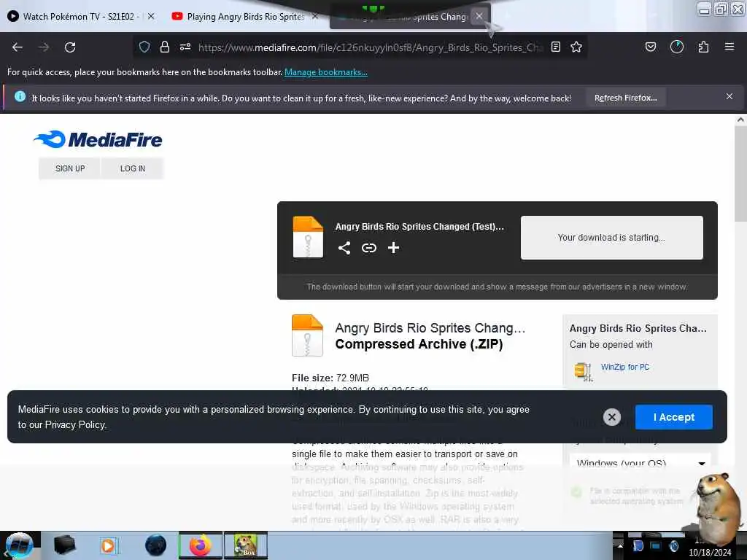Click the Refresh Firefox button
The height and width of the screenshot is (560, 747).
pos(625,98)
